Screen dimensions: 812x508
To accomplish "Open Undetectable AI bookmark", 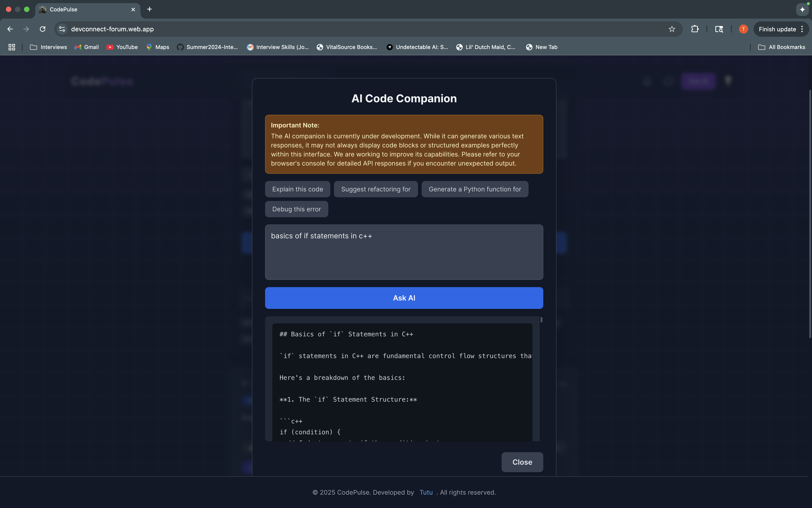I will (417, 47).
